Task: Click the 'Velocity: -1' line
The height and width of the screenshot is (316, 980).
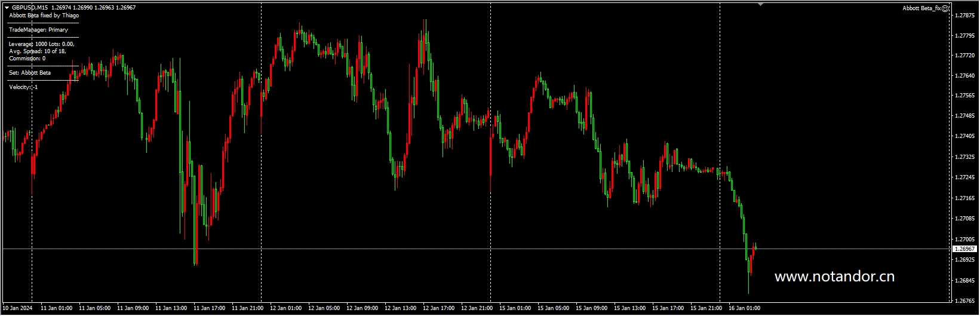Action: click(23, 87)
